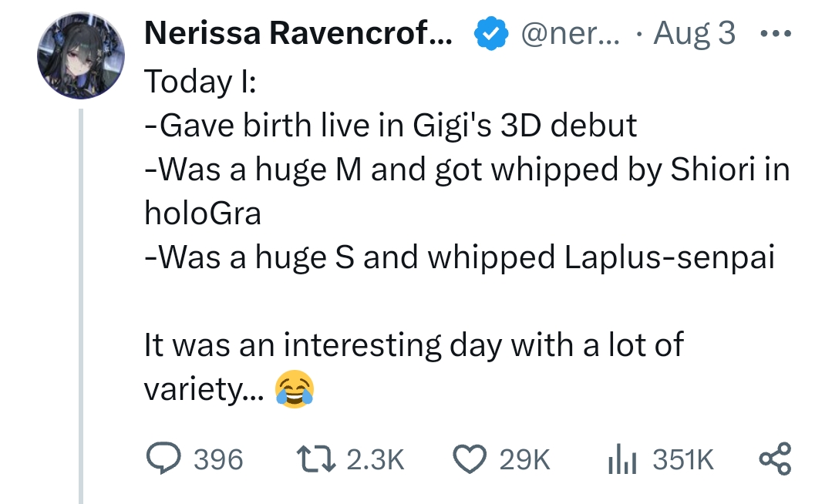
Task: Click the share icon on the tweet
Action: (774, 459)
